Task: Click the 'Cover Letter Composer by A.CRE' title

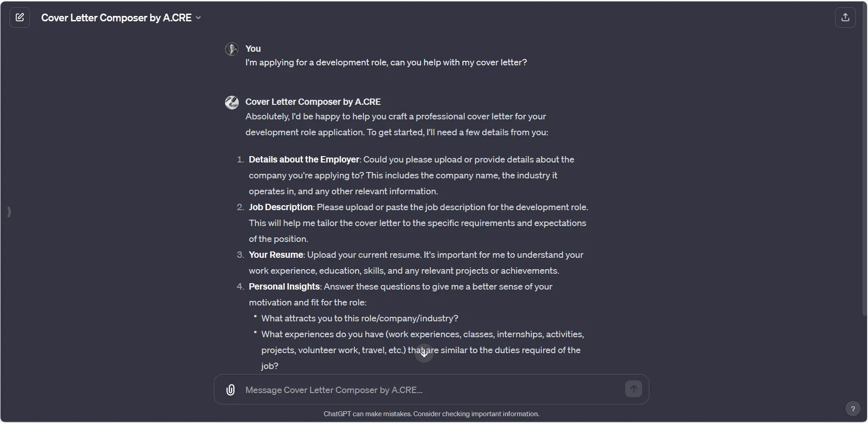Action: pos(116,18)
